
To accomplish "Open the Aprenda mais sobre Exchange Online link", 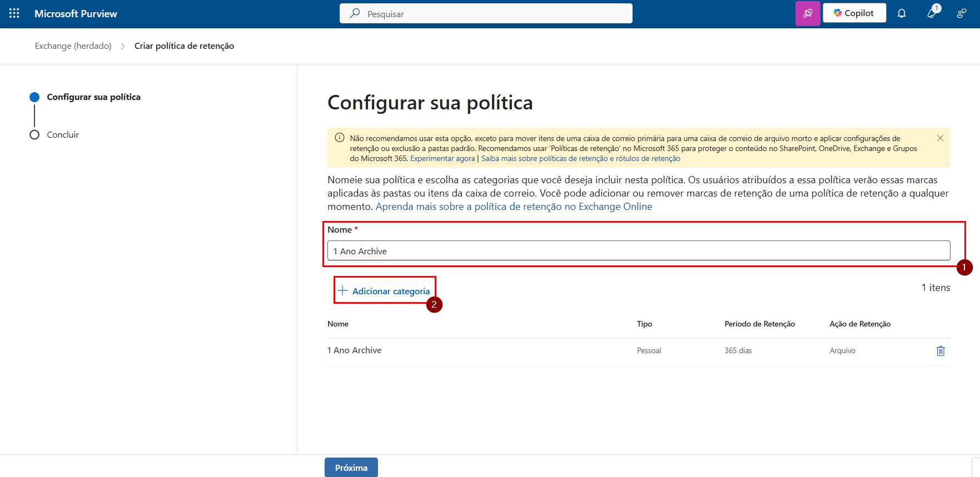I will pyautogui.click(x=514, y=207).
